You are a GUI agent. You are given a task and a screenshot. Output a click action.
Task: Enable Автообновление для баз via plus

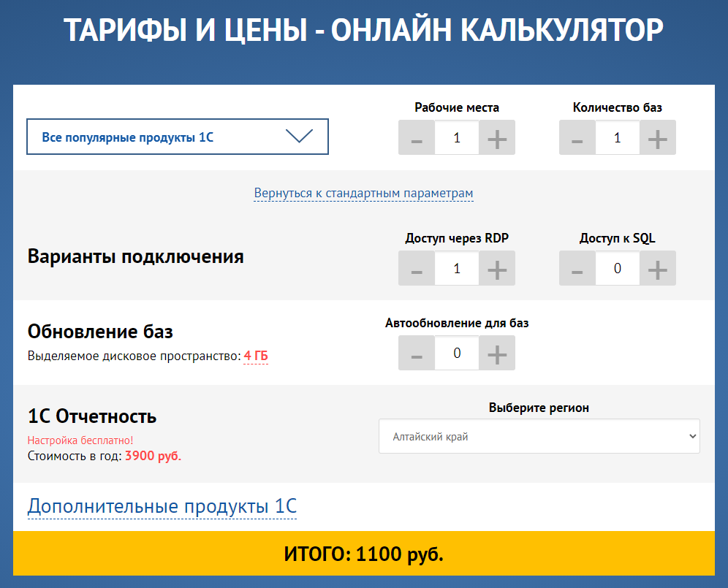click(x=496, y=353)
